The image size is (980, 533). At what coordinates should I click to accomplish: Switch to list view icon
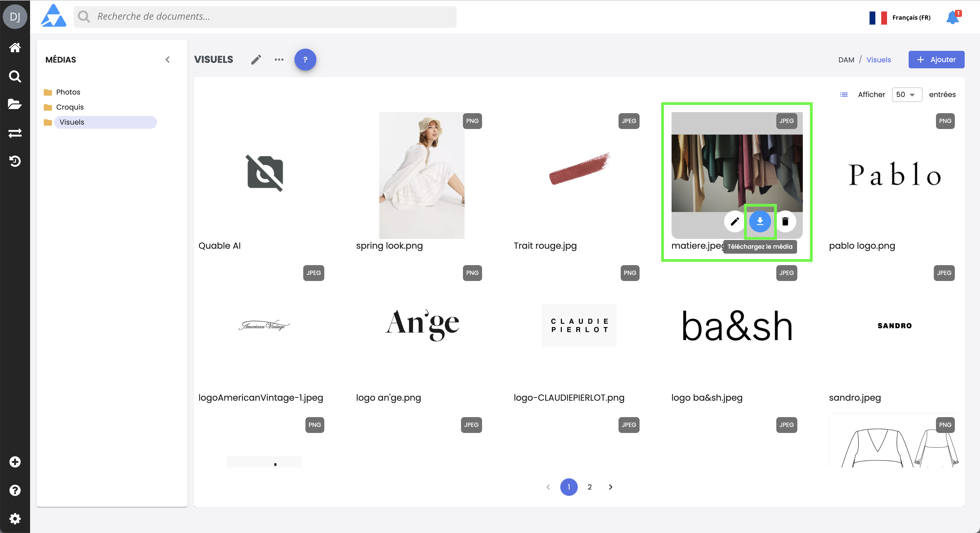click(x=844, y=95)
